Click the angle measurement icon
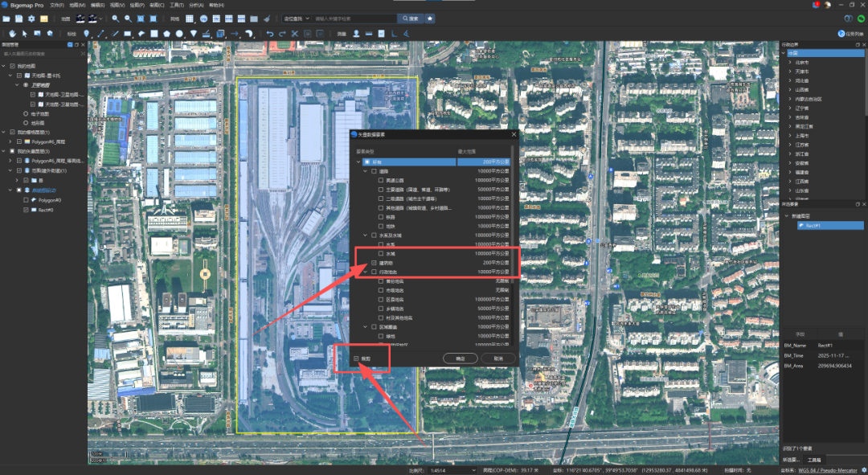Image resolution: width=868 pixels, height=475 pixels. coord(407,34)
